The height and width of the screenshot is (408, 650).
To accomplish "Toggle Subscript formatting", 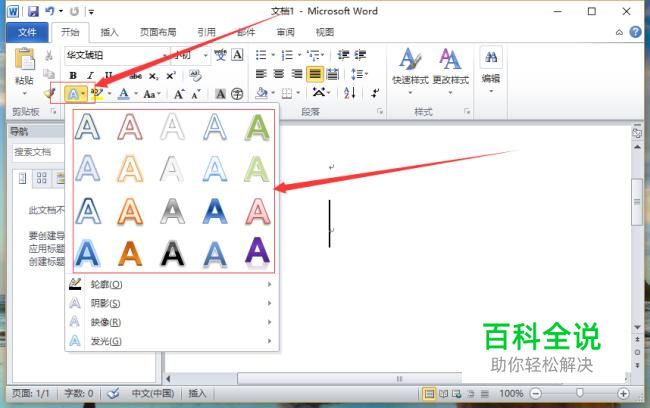I will (153, 76).
